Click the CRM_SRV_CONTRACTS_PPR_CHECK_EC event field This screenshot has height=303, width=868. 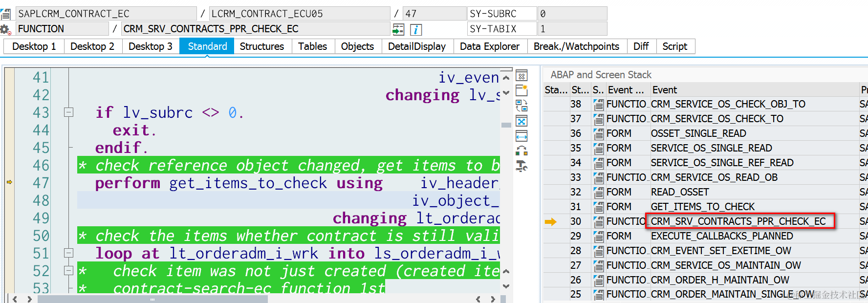coord(256,29)
